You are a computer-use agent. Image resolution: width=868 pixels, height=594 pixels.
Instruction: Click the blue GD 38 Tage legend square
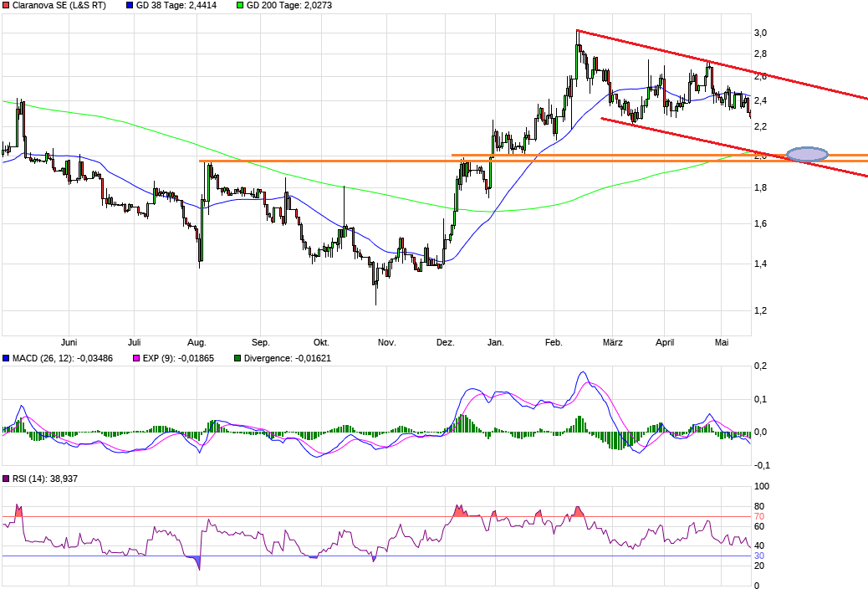[130, 5]
